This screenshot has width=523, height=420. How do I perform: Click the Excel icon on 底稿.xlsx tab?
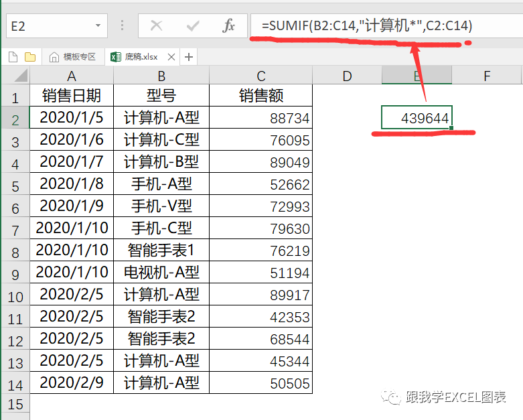(x=116, y=57)
